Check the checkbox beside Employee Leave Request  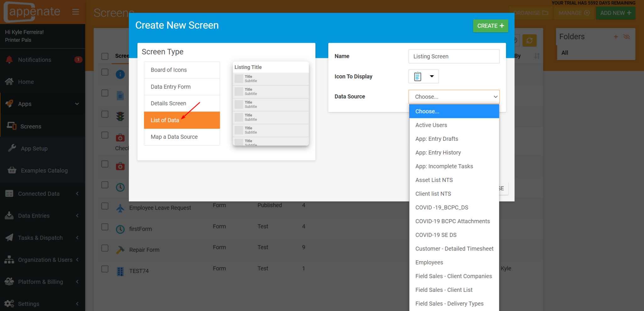(105, 206)
